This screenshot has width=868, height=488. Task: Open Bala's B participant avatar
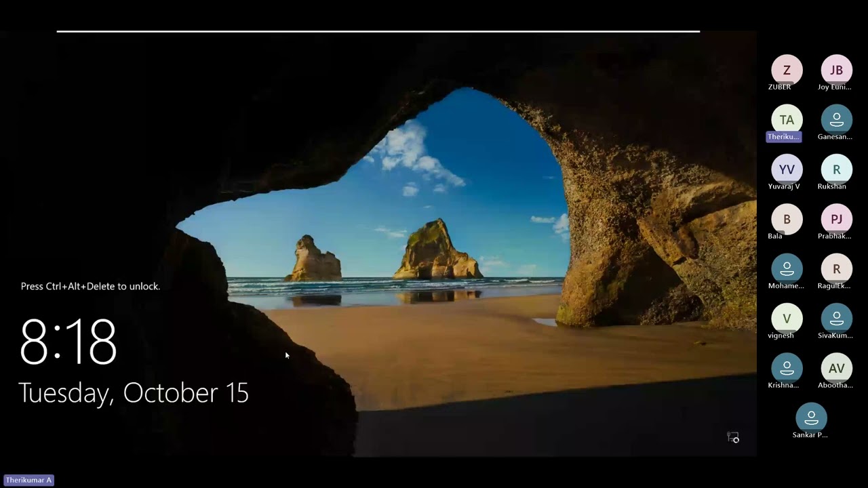(x=787, y=219)
